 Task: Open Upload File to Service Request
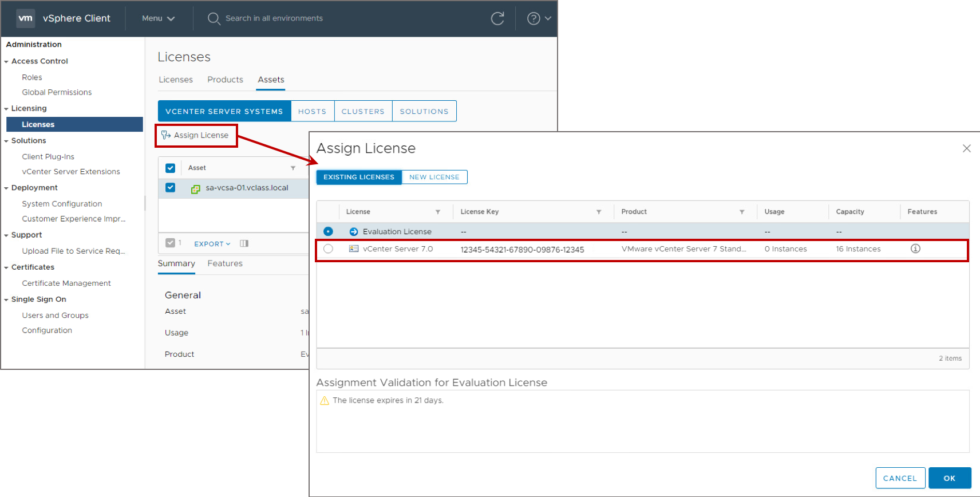(x=73, y=251)
